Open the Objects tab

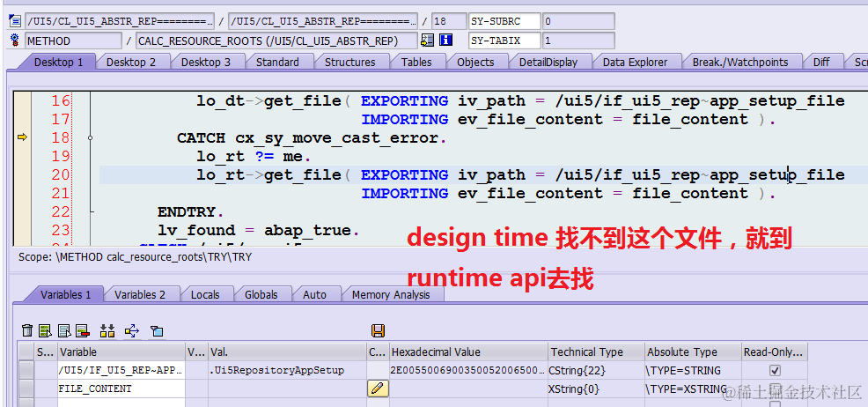(475, 62)
